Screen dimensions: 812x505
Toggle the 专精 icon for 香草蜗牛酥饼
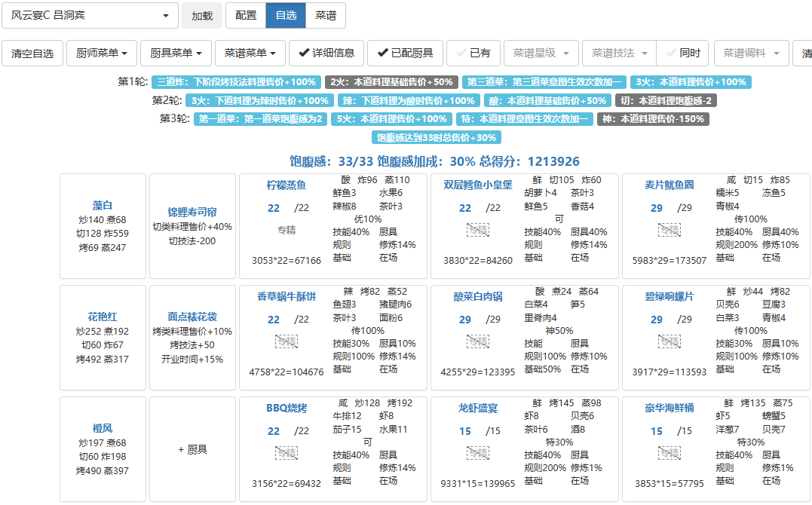point(286,341)
